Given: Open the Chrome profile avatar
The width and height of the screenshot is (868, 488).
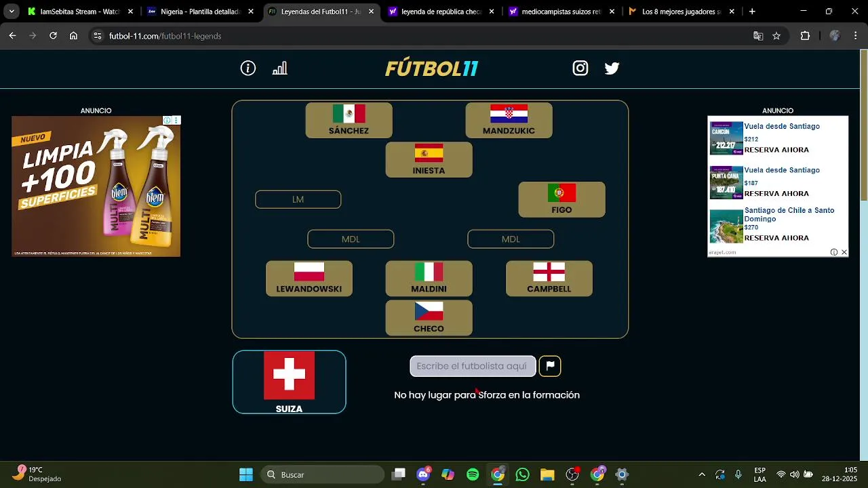Looking at the screenshot, I should tap(835, 36).
